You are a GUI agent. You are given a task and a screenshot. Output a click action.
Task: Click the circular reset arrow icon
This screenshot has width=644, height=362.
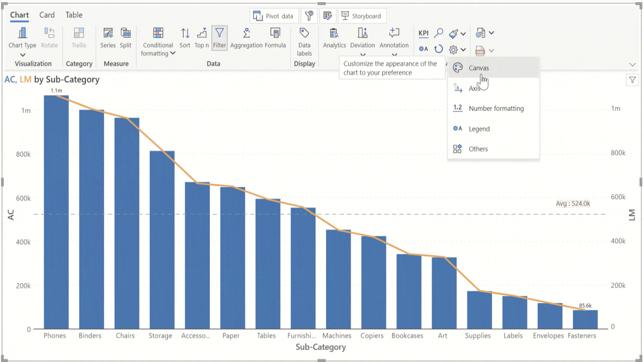[439, 49]
